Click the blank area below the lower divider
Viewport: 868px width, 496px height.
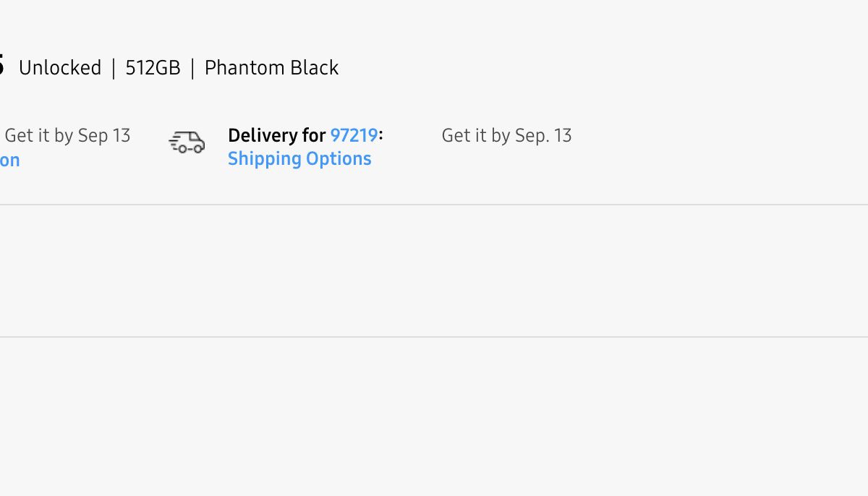tap(434, 419)
